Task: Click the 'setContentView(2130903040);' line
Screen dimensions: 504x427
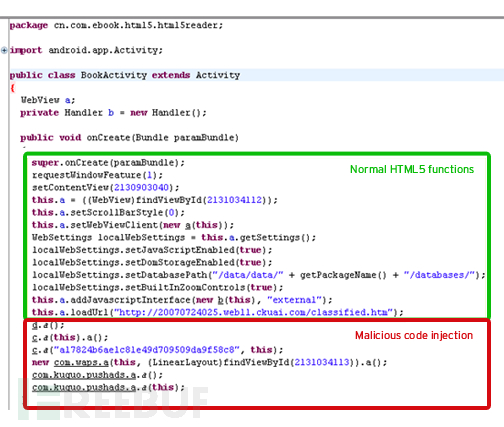Action: point(105,187)
